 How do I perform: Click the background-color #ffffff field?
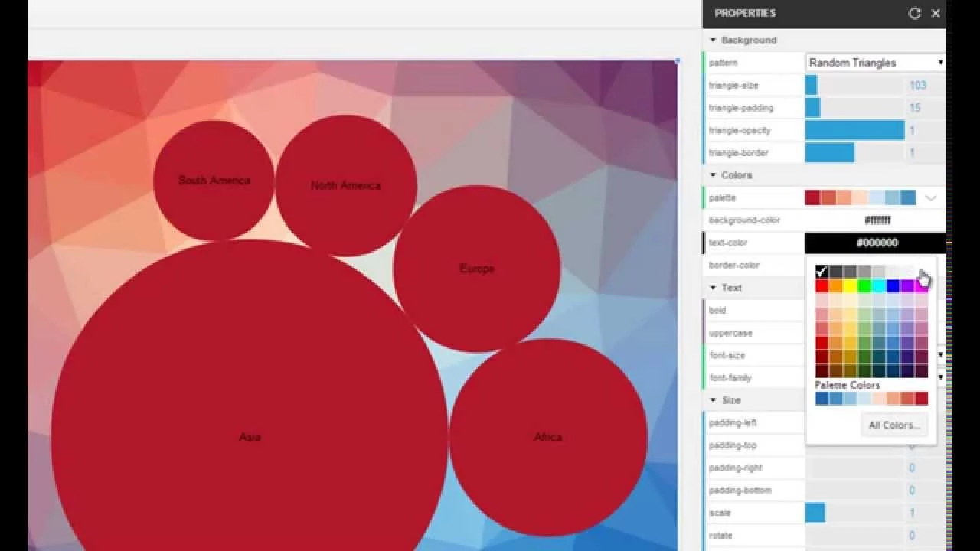876,220
